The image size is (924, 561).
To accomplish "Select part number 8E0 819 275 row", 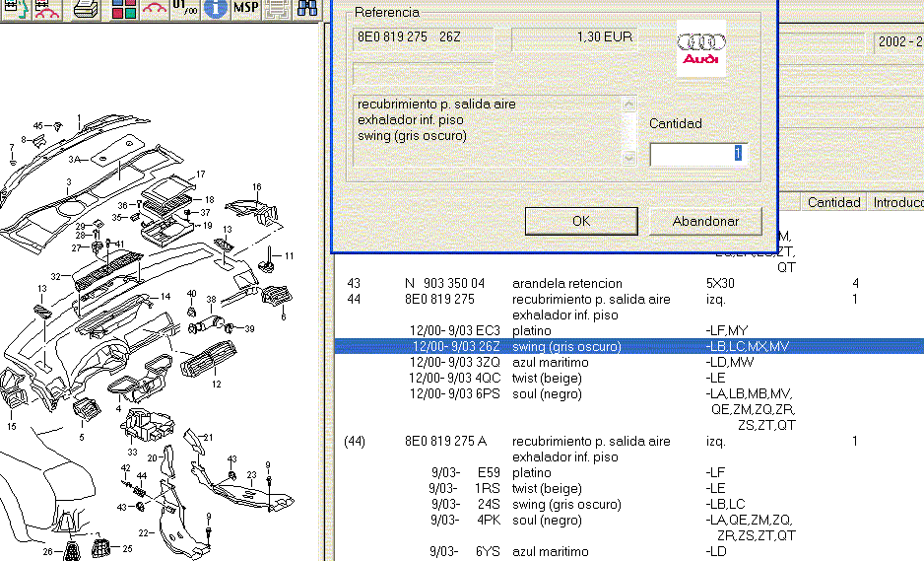I will click(628, 299).
